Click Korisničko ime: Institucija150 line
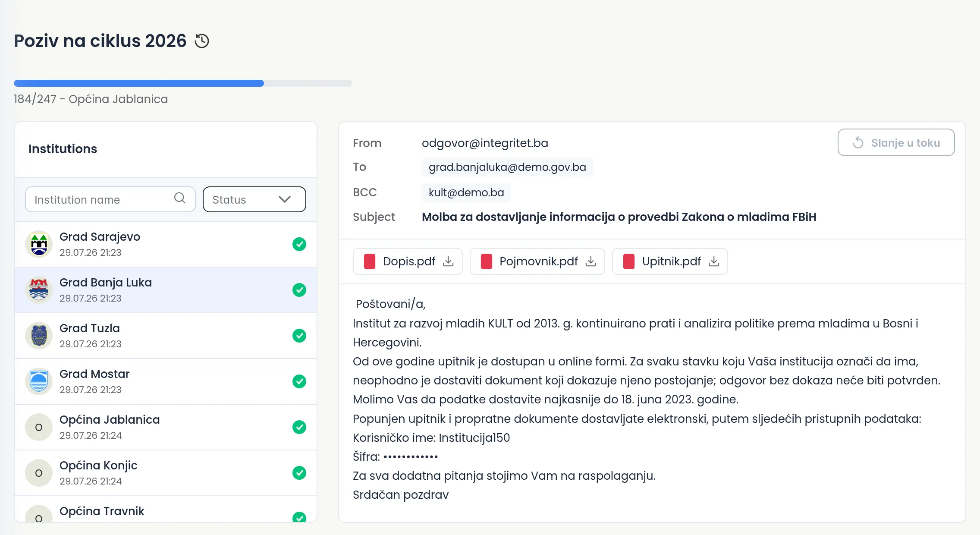The width and height of the screenshot is (980, 535). point(431,437)
